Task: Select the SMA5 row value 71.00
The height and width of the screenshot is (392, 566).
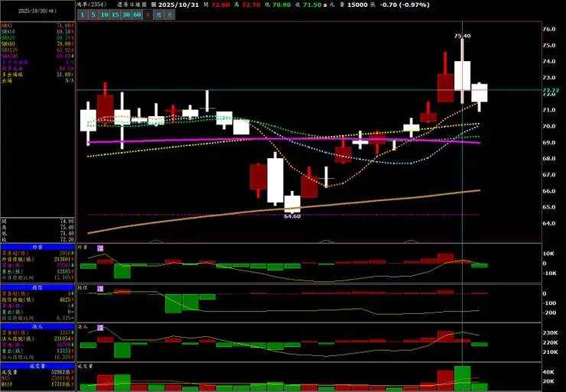Action: tap(65, 26)
